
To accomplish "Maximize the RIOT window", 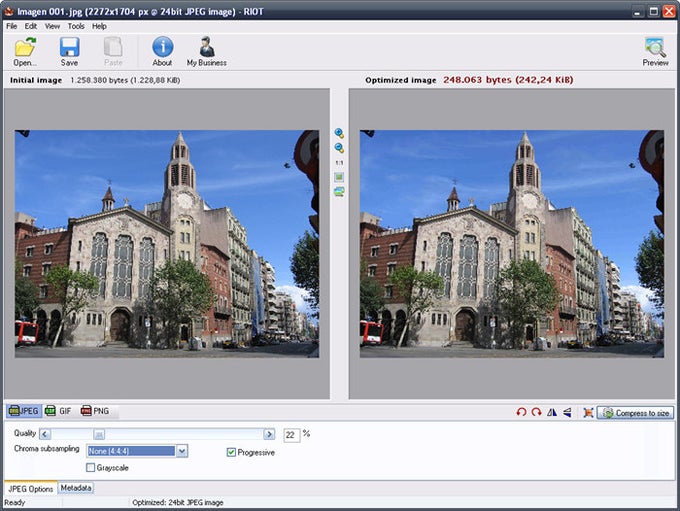I will click(x=653, y=11).
